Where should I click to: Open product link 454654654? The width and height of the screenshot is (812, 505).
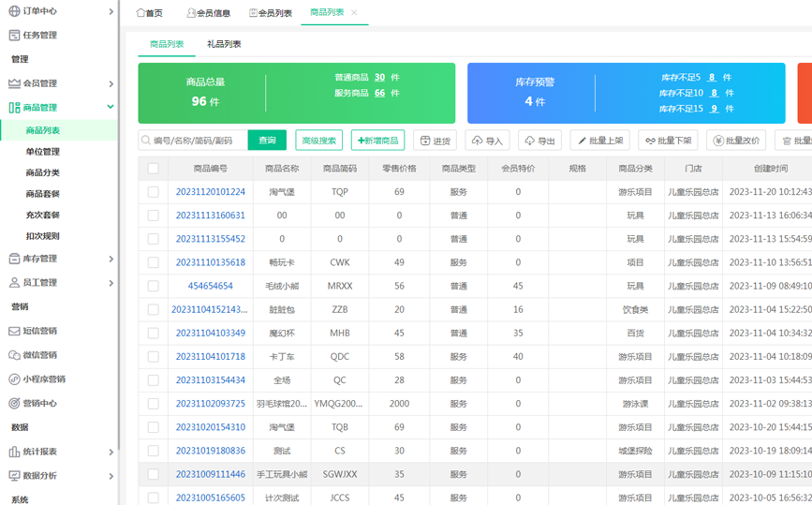pos(210,286)
